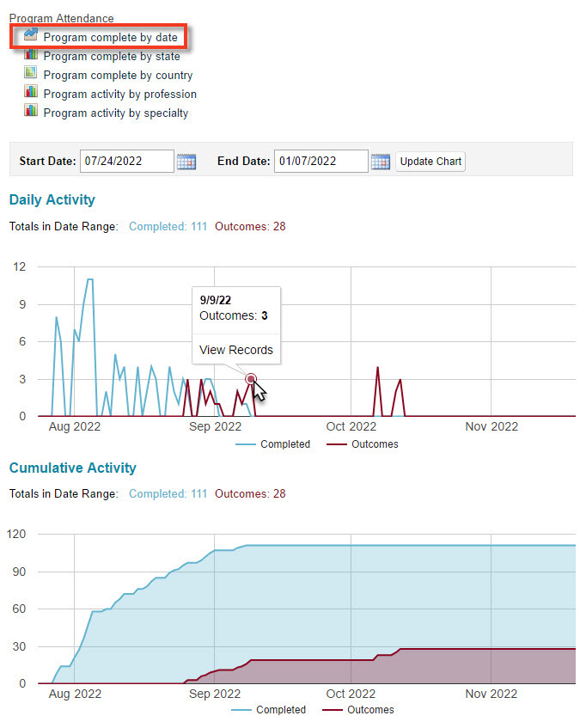Open Program activity by specialty report
Image resolution: width=580 pixels, height=728 pixels.
click(116, 113)
